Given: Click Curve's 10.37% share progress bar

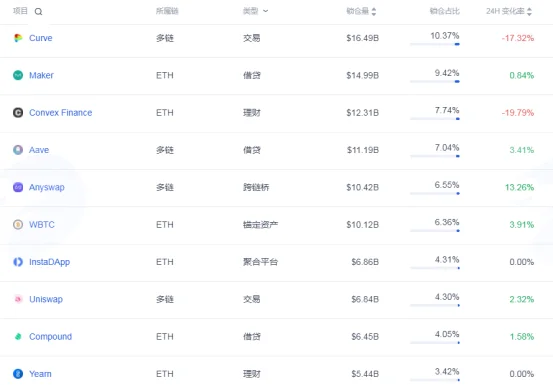Looking at the screenshot, I should [434, 44].
